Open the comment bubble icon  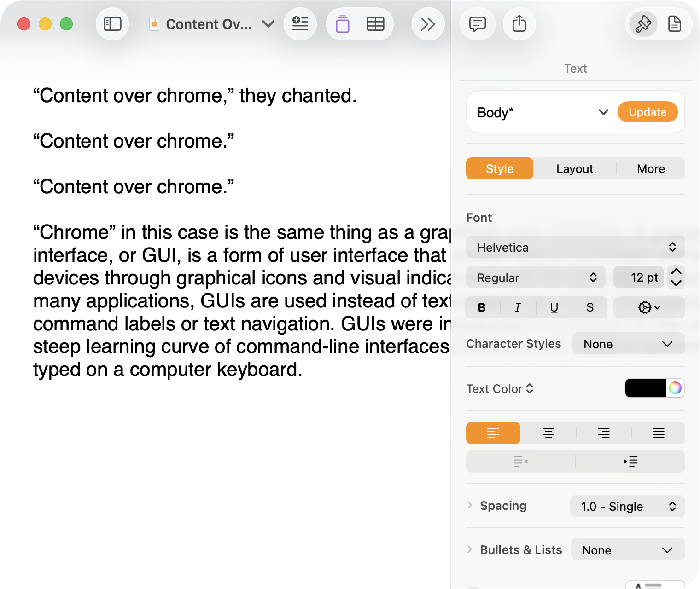tap(478, 24)
